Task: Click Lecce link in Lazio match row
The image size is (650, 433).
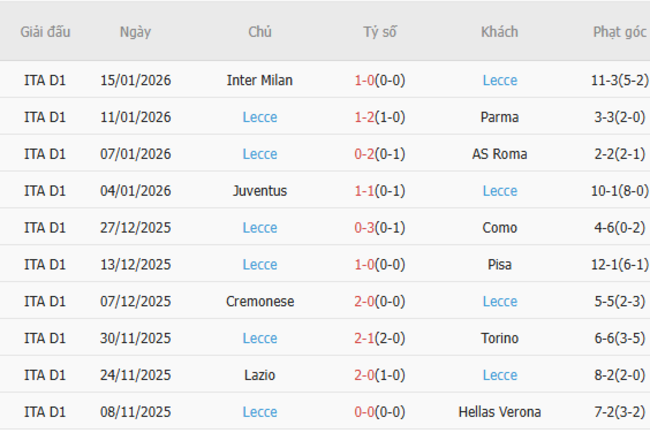Action: [499, 375]
